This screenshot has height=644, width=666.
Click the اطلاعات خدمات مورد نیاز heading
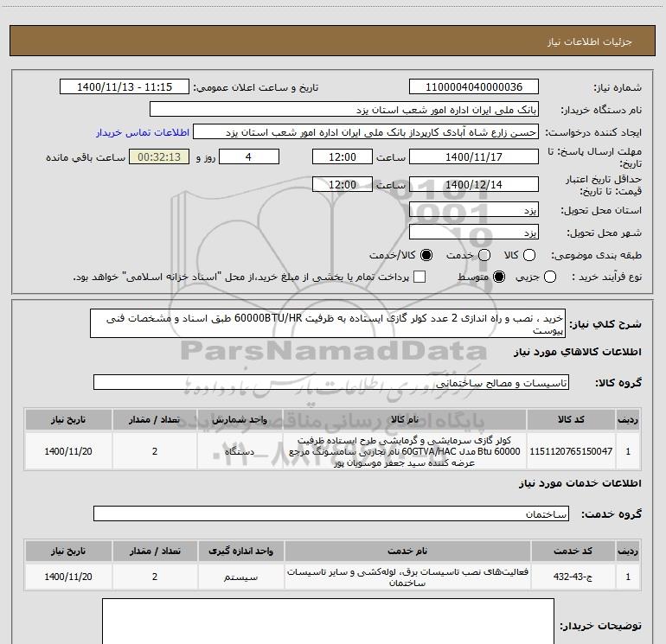pos(580,483)
